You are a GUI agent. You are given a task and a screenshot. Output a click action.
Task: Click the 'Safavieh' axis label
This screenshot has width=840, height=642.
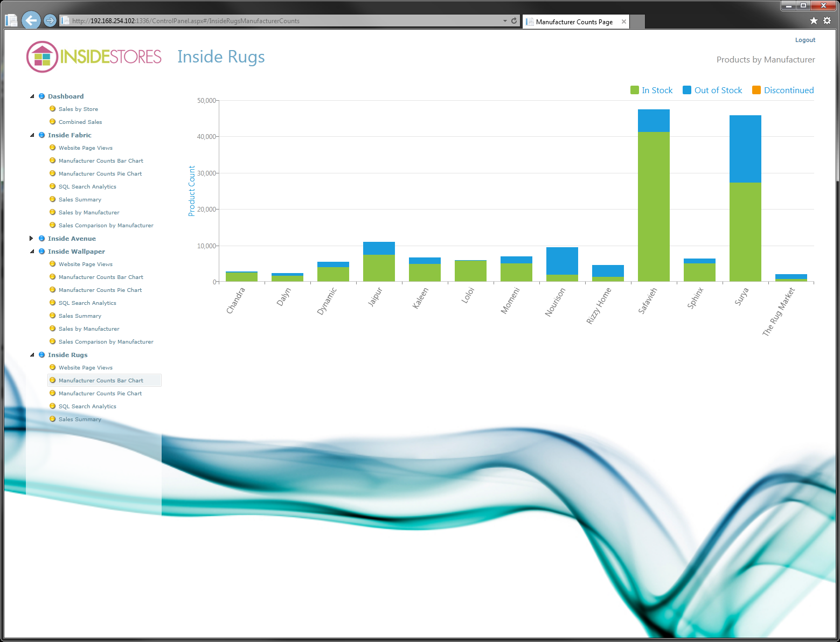tap(648, 301)
